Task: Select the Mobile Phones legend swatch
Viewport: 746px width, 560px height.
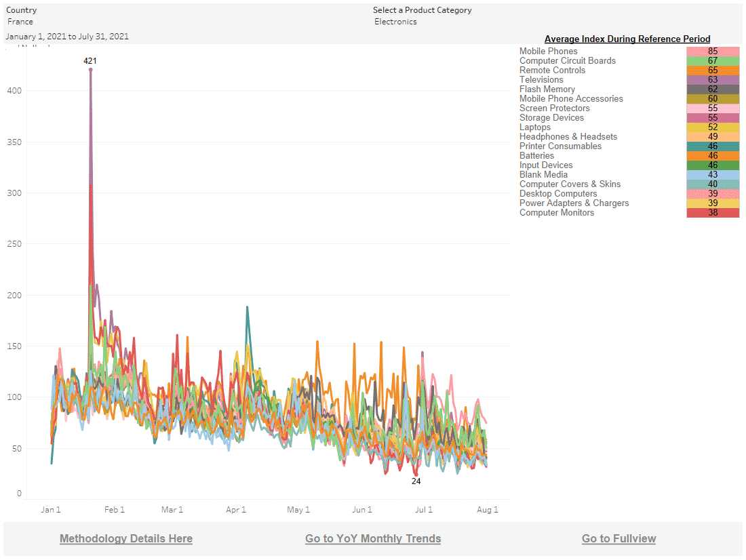Action: 713,52
